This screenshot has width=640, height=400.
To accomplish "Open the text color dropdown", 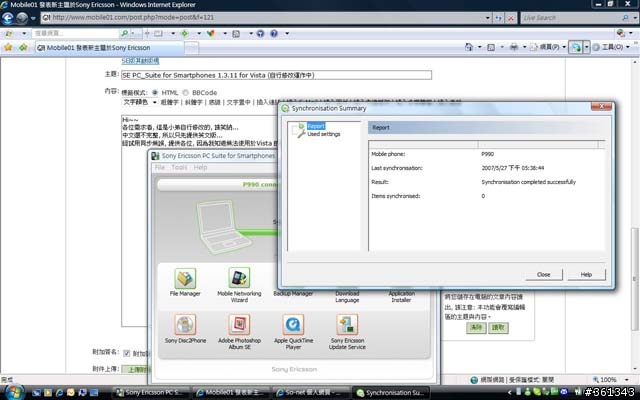I will click(x=140, y=102).
